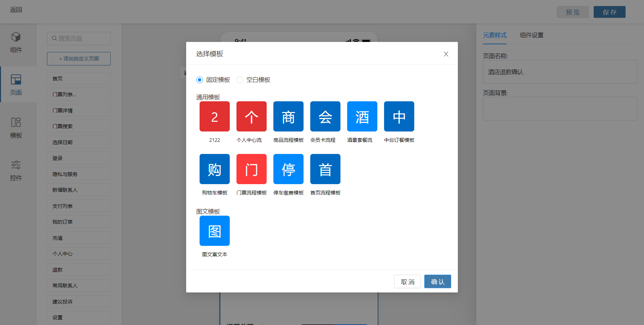Pick the 中台订餐模板 template icon
Viewport: 644px width, 325px height.
(x=399, y=116)
